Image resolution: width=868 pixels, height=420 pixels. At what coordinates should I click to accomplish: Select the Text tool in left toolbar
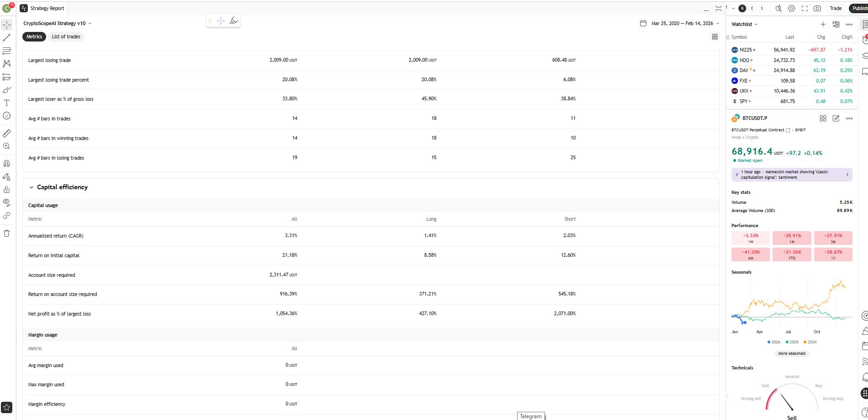(7, 103)
